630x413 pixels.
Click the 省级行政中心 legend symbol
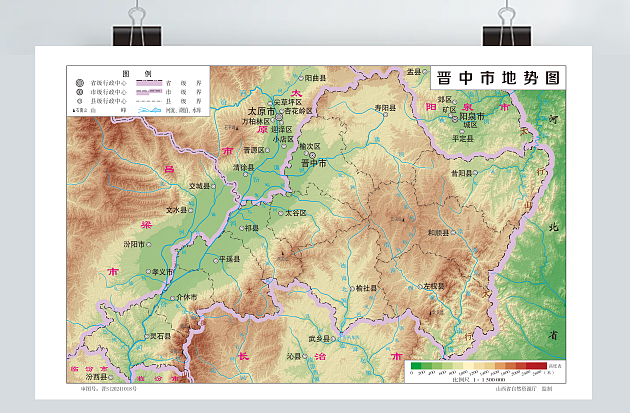[x=80, y=85]
